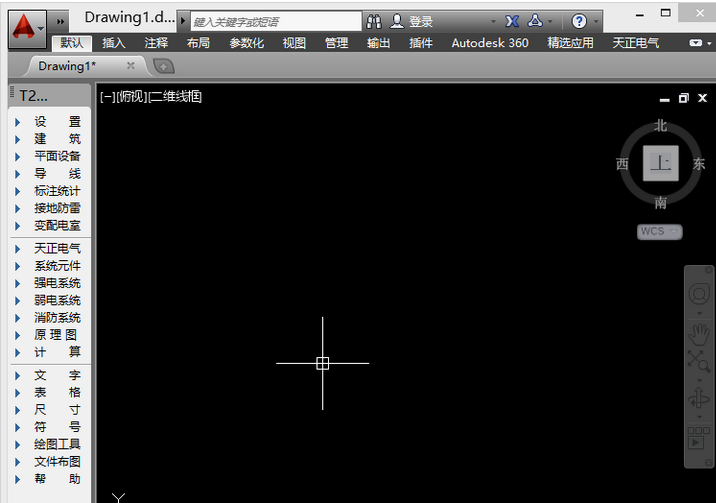
Task: Open the 登录 dropdown arrow
Action: tap(493, 21)
